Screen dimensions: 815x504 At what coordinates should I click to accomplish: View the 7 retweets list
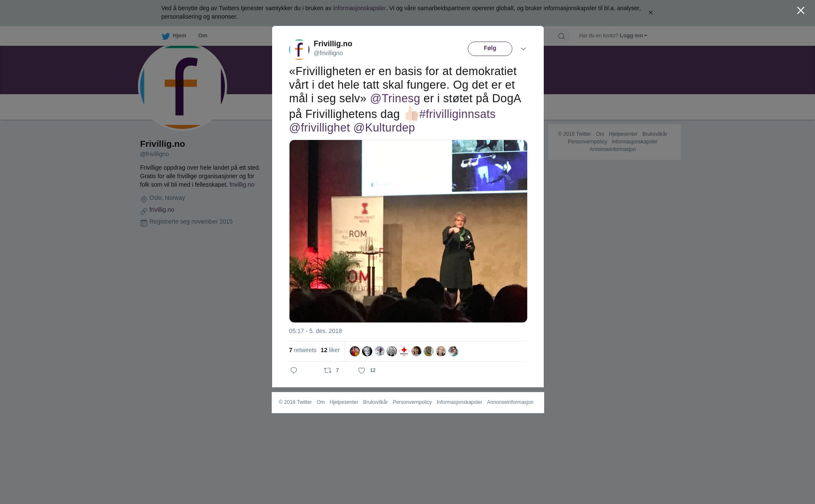click(303, 350)
